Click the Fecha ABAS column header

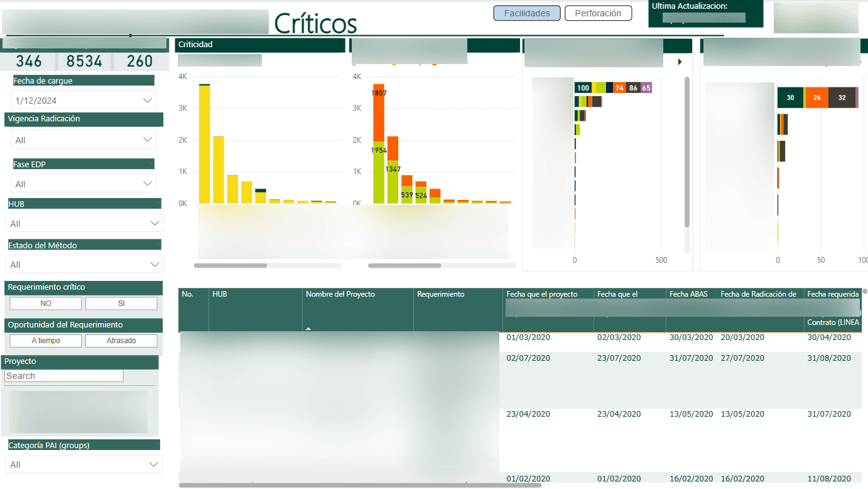click(688, 294)
